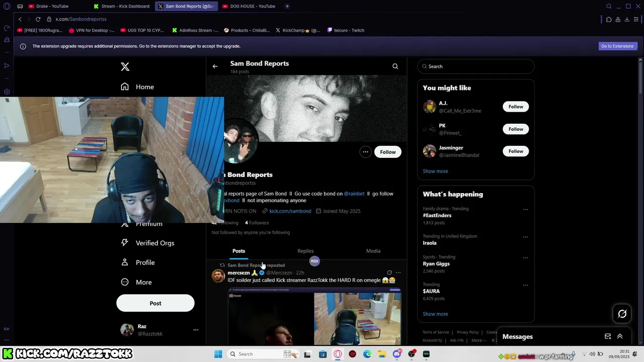Open Terms of Service footer link
Screen dimensions: 644x362
(x=436, y=332)
